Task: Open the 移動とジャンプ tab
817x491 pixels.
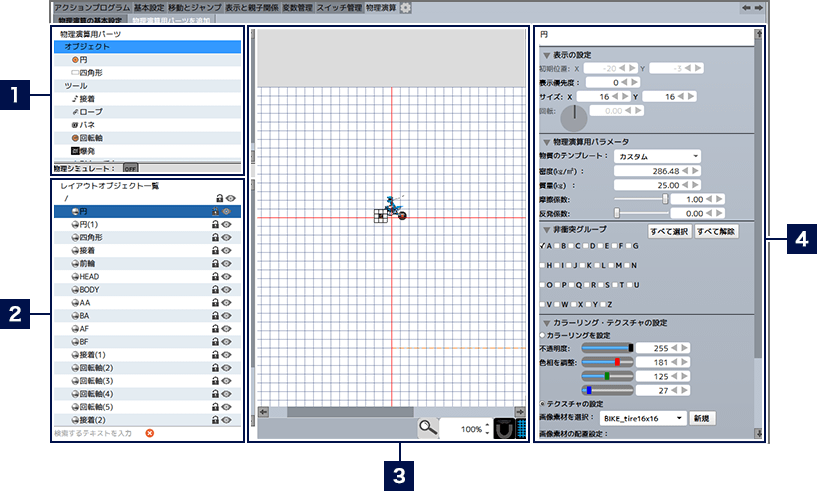Action: point(188,8)
